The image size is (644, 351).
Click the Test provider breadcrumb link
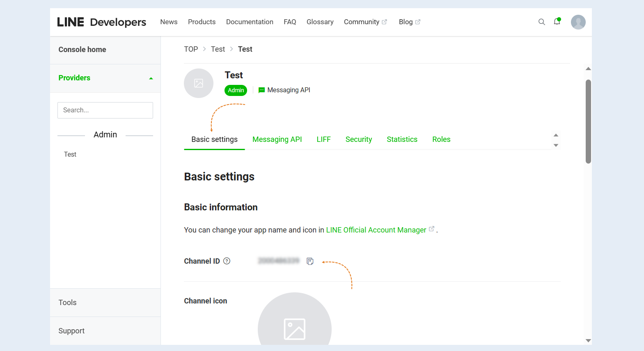(218, 49)
